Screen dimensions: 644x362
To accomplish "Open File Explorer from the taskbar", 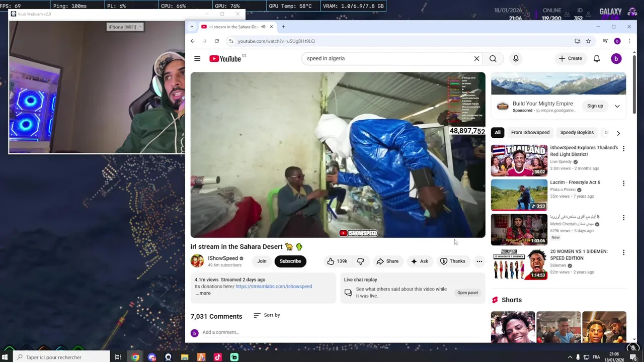I will coord(185,357).
